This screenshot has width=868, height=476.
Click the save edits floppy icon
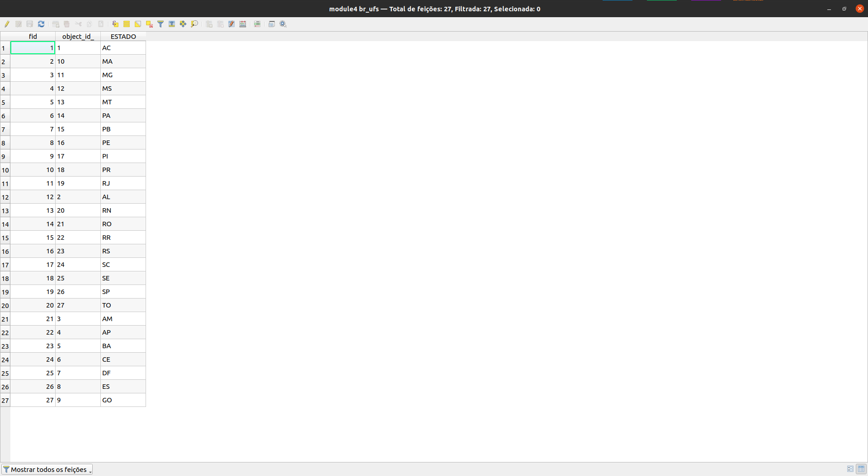click(30, 24)
